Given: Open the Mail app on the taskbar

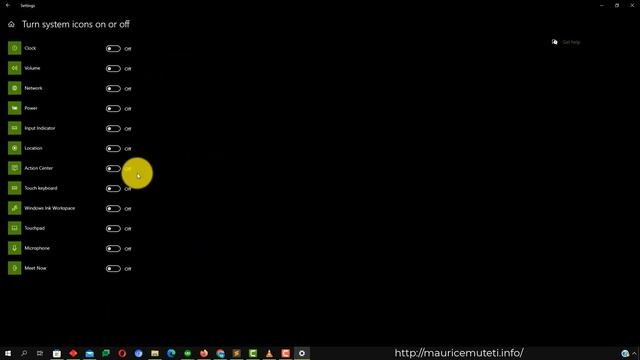Looking at the screenshot, I should point(89,353).
